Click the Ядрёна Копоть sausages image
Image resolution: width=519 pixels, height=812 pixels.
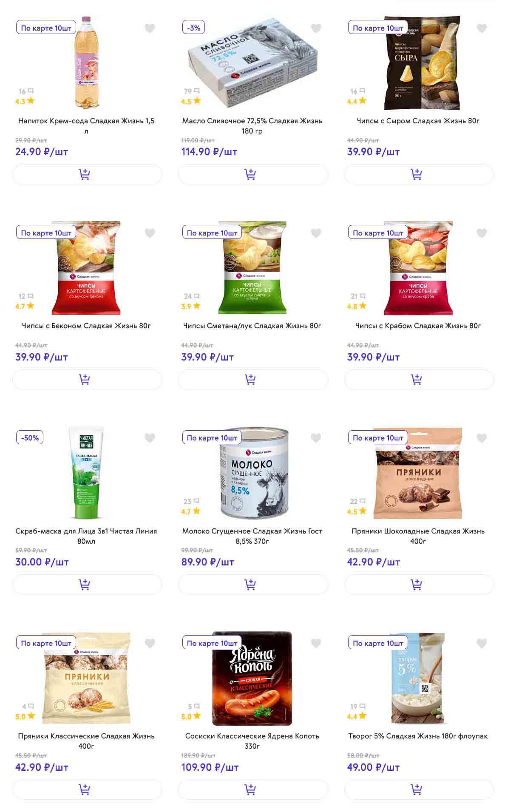pos(252,678)
